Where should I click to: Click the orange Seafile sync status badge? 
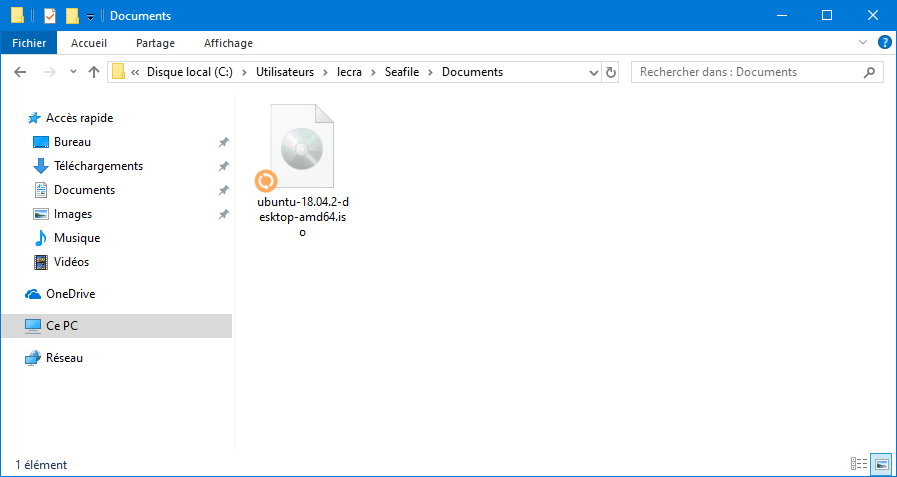pyautogui.click(x=266, y=181)
